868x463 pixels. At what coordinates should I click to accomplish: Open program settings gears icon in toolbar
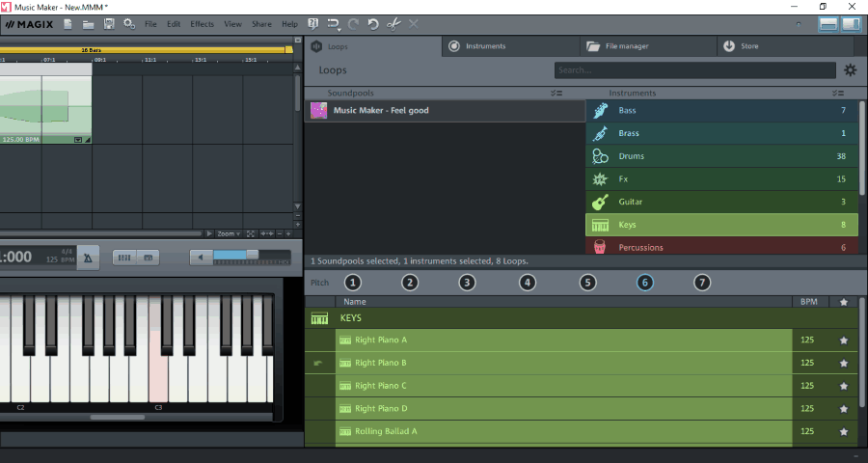[x=129, y=24]
